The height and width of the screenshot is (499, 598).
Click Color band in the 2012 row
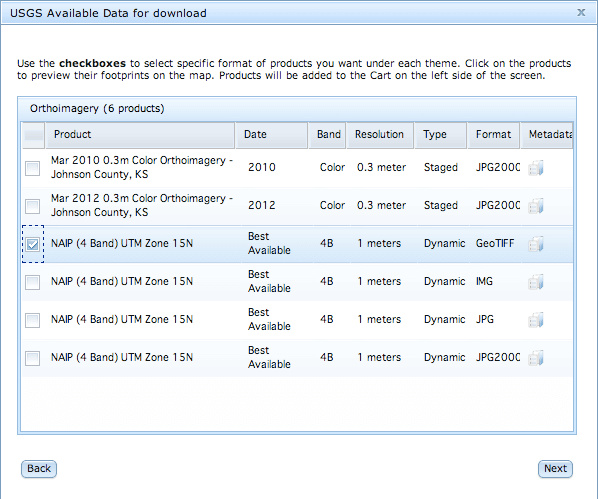pyautogui.click(x=332, y=205)
